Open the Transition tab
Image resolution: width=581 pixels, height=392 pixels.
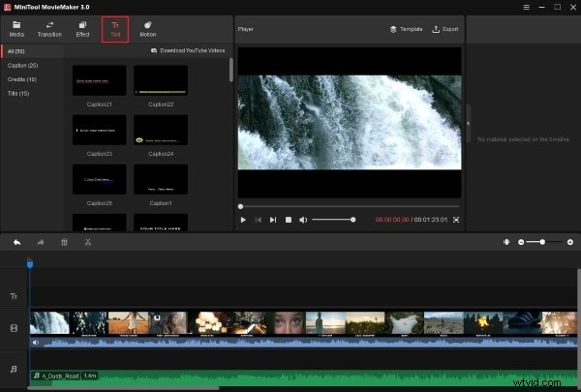click(49, 29)
